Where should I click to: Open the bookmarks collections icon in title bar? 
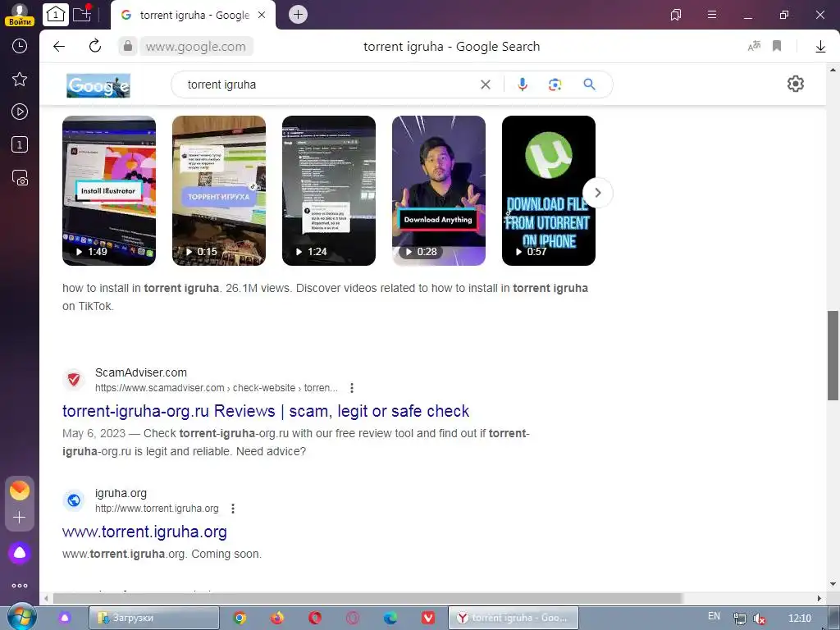coord(676,15)
